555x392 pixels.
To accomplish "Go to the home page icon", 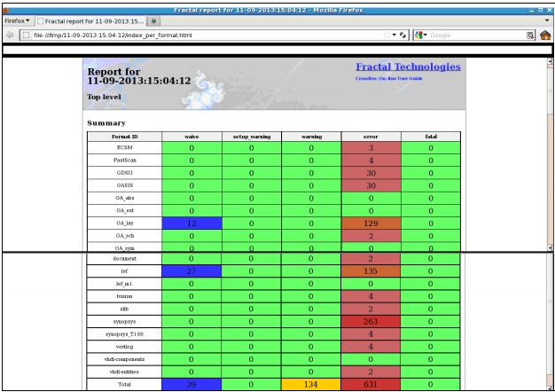I will pyautogui.click(x=545, y=35).
